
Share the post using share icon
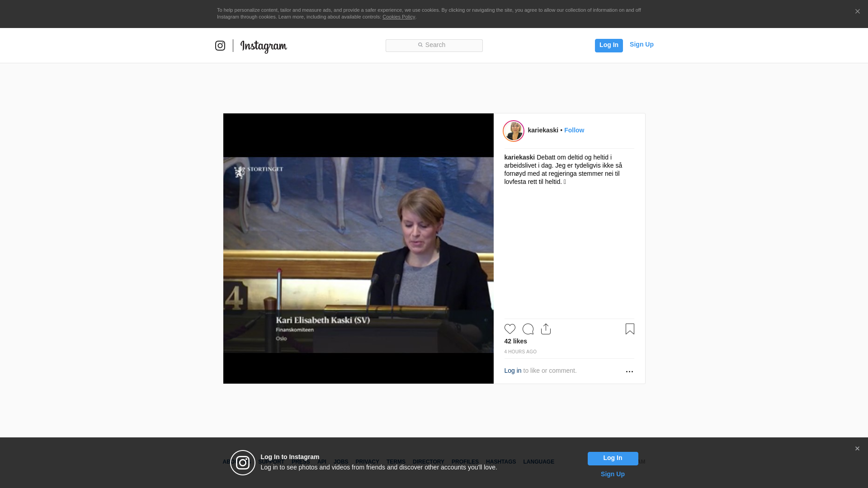(x=546, y=329)
